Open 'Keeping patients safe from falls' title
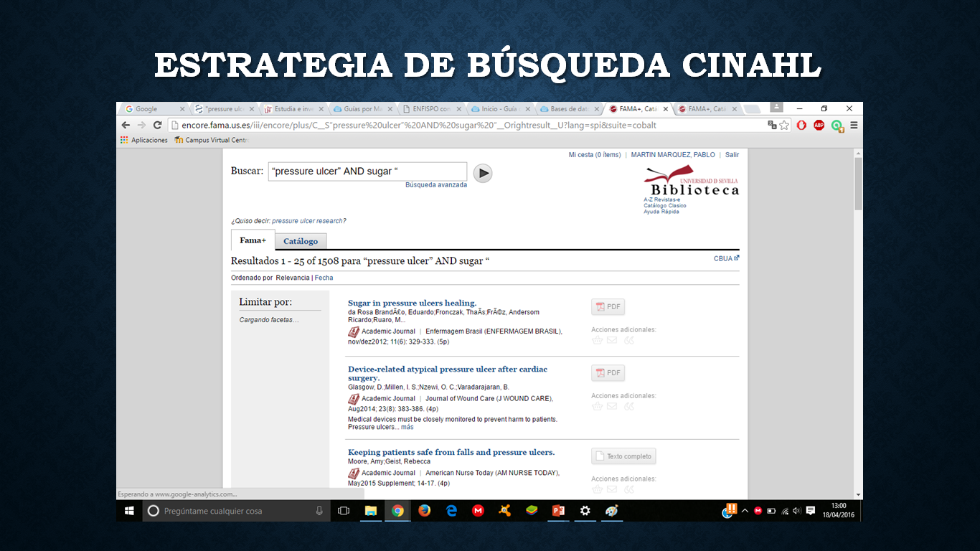This screenshot has width=980, height=551. tap(451, 452)
